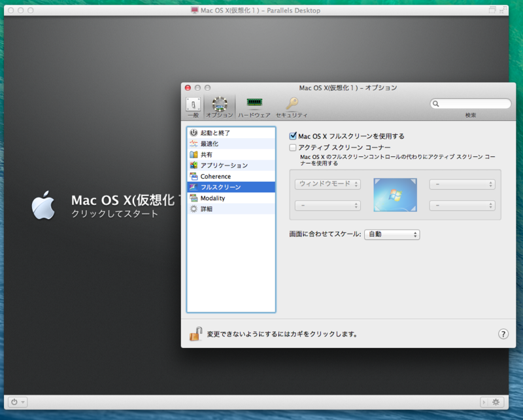Close the オプション window with red button
The height and width of the screenshot is (420, 523).
(x=188, y=88)
